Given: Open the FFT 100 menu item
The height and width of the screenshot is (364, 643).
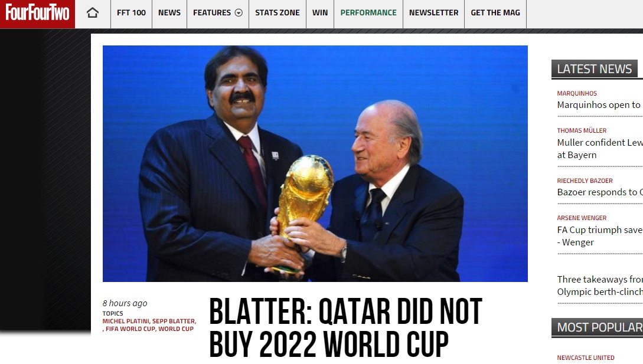Looking at the screenshot, I should tap(131, 13).
